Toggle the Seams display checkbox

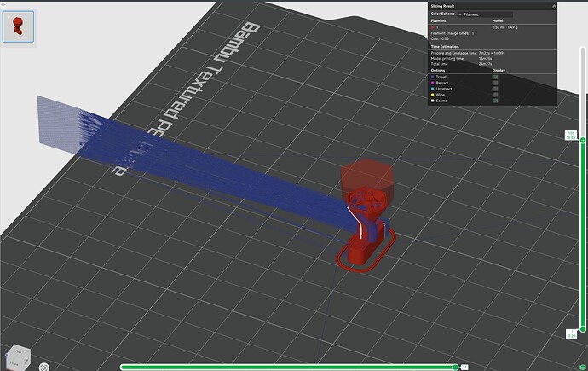coord(496,101)
